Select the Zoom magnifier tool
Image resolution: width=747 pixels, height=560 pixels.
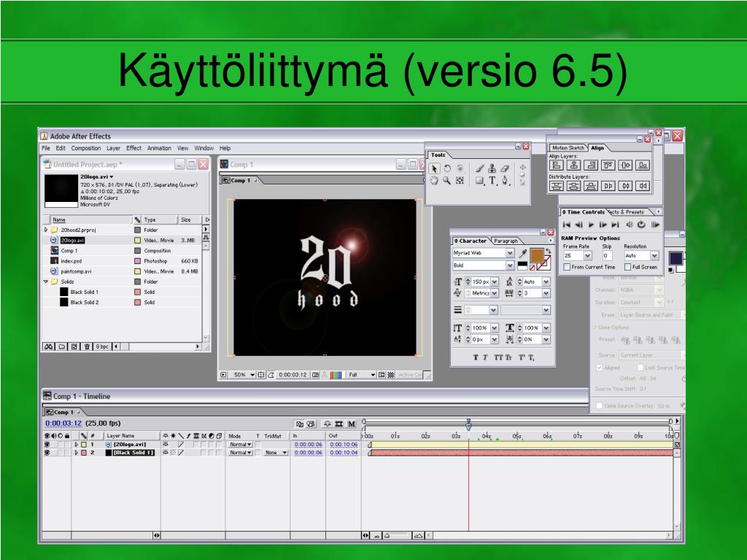coord(447,181)
